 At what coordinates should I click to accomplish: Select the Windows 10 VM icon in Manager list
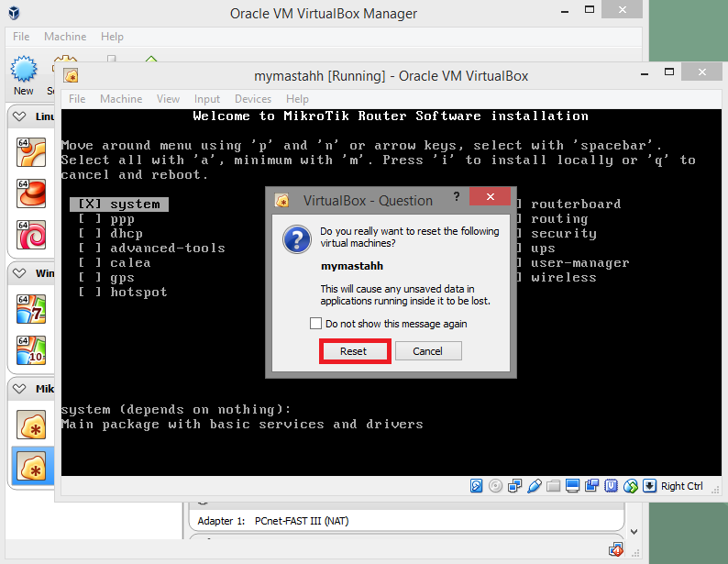pos(31,350)
